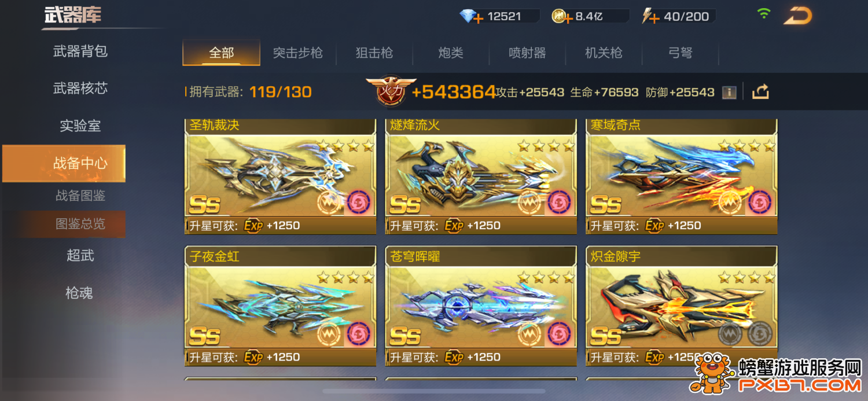Open the 寒域奇点 weapon card

tap(682, 176)
